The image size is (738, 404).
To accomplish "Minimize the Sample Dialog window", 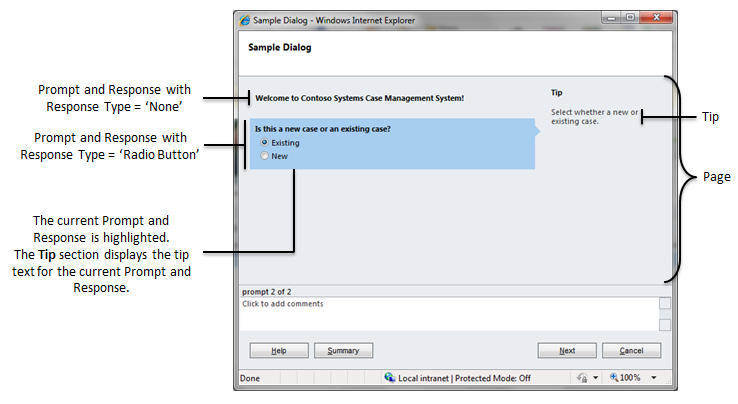I will point(611,18).
